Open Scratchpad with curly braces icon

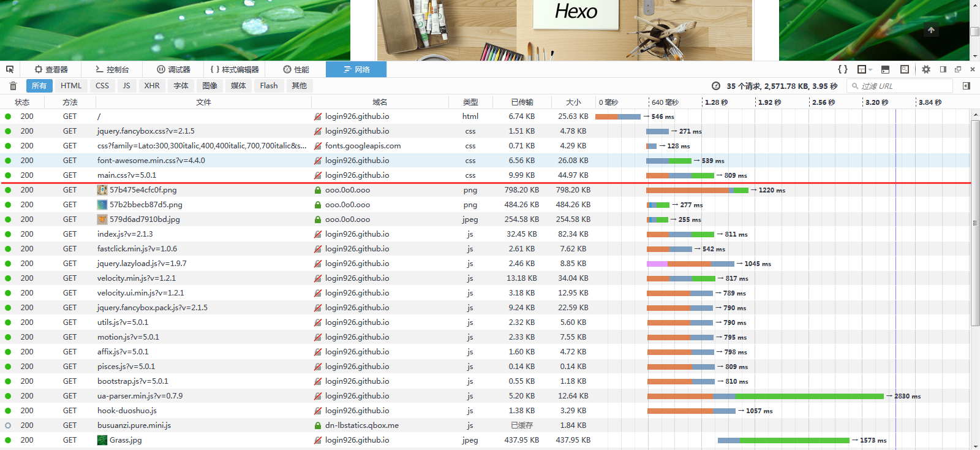click(x=843, y=69)
